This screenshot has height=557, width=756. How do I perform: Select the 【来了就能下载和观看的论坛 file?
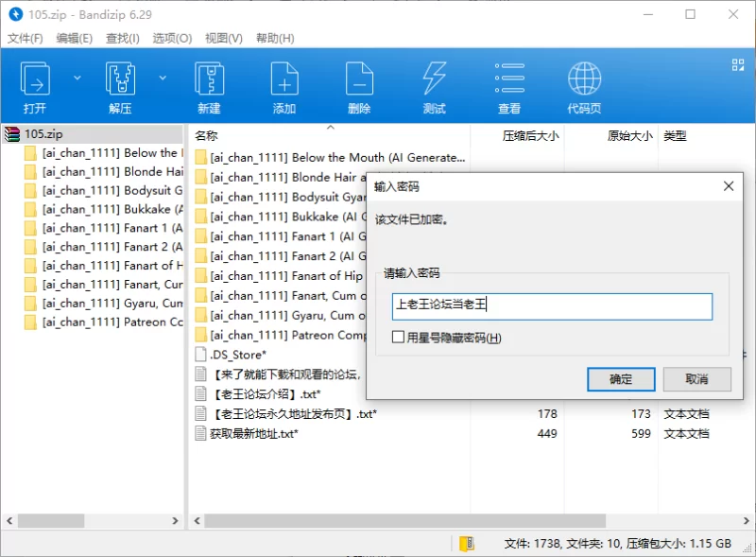coord(278,374)
